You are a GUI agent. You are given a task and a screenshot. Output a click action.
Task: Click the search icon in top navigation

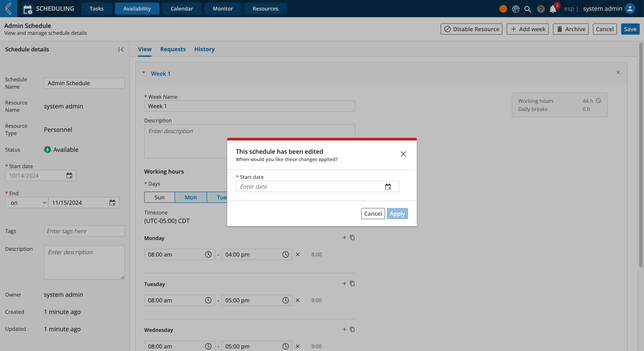[528, 8]
